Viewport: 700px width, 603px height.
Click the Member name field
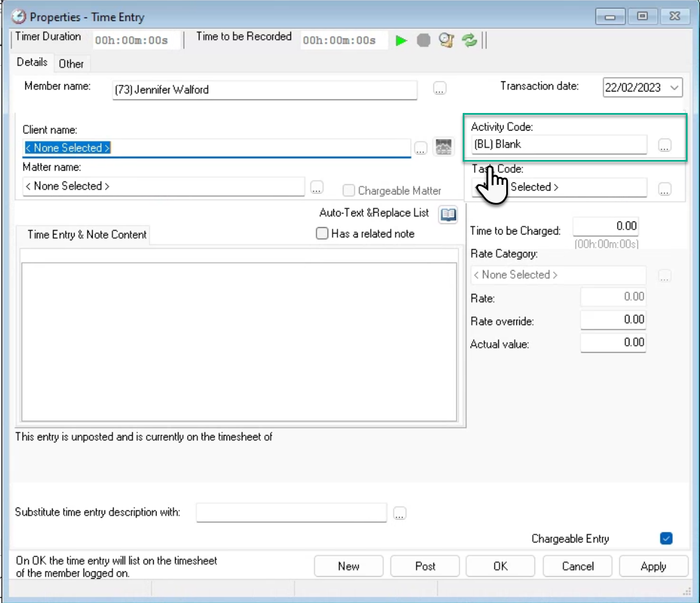click(265, 89)
